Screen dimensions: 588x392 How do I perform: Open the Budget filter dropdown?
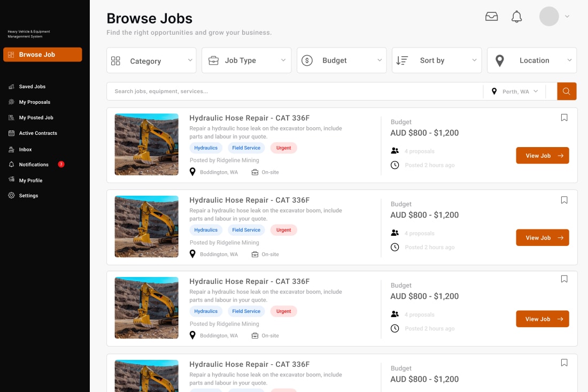click(x=342, y=60)
